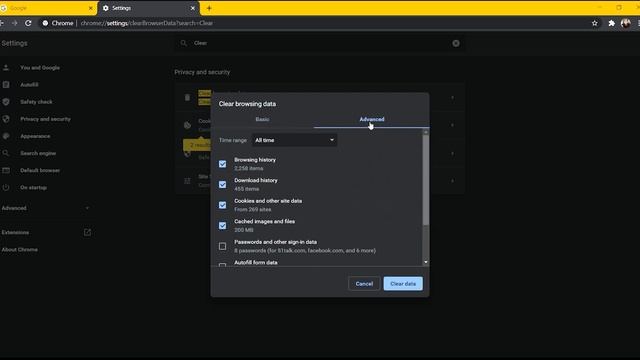Check Passwords and other sign-in data
This screenshot has width=640, height=360.
pos(222,246)
